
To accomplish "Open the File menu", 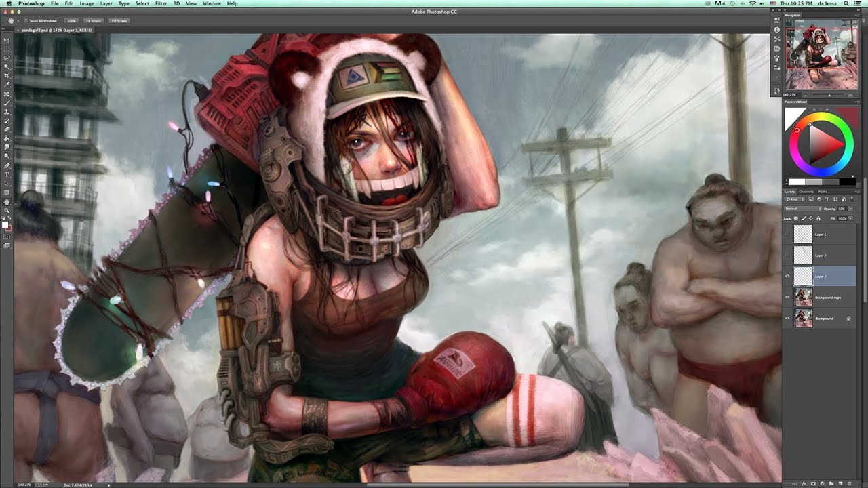I will pos(54,3).
